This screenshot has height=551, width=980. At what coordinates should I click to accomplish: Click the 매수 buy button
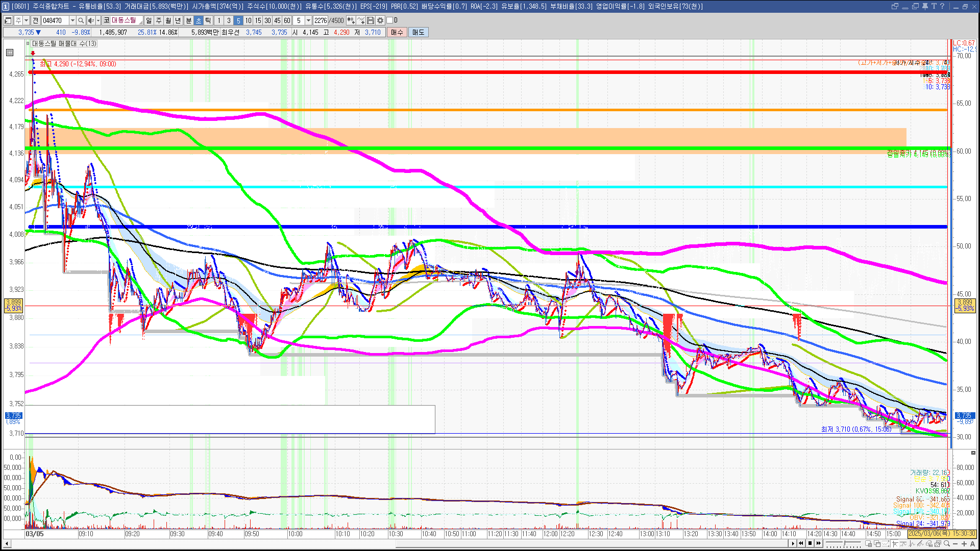click(x=397, y=32)
